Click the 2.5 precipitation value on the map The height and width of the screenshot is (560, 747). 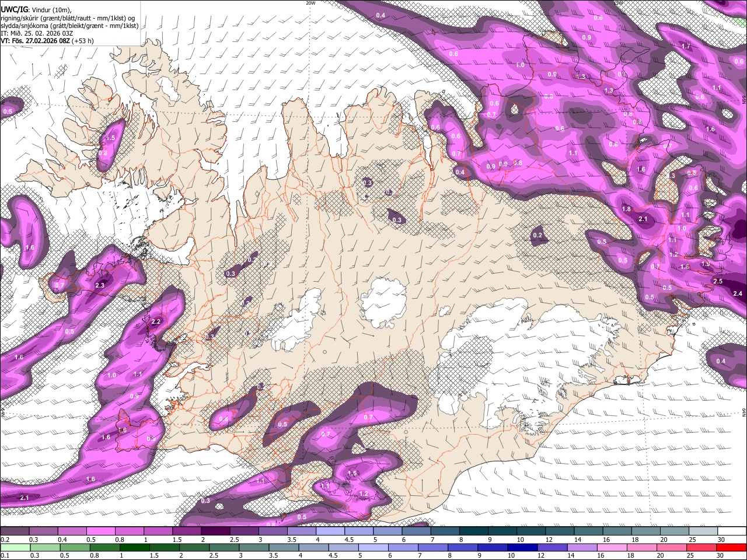click(718, 282)
